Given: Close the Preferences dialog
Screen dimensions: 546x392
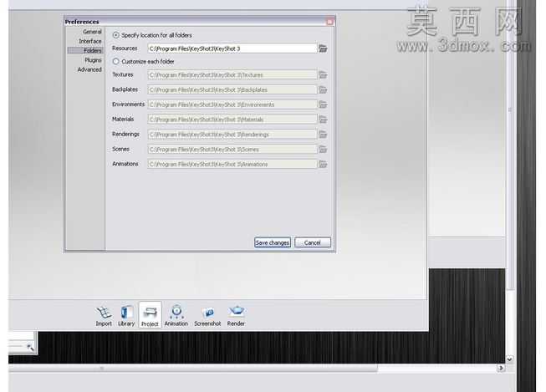Looking at the screenshot, I should click(329, 22).
